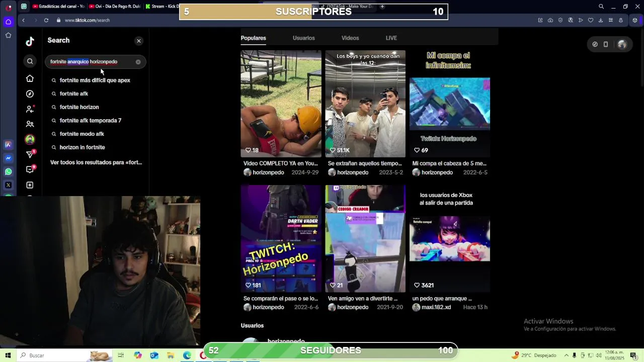This screenshot has height=362, width=644.
Task: Open browser snapshot camera icon
Action: click(x=550, y=20)
